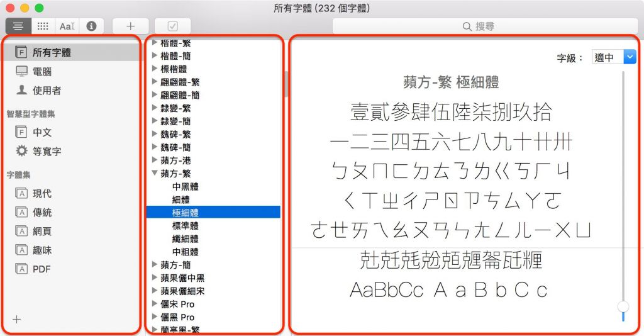This screenshot has width=644, height=336.
Task: Click the 智慧型字體集 section header
Action: point(31,114)
